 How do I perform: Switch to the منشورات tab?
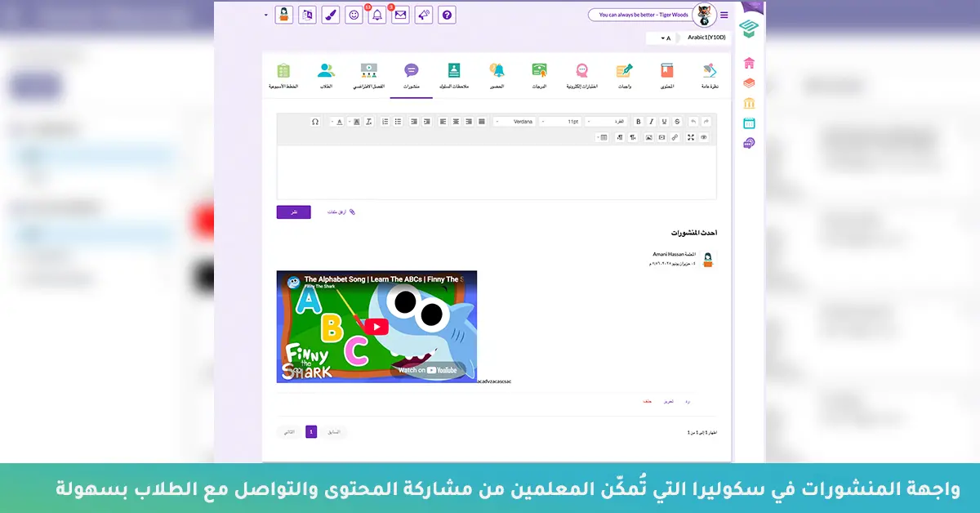coord(411,76)
